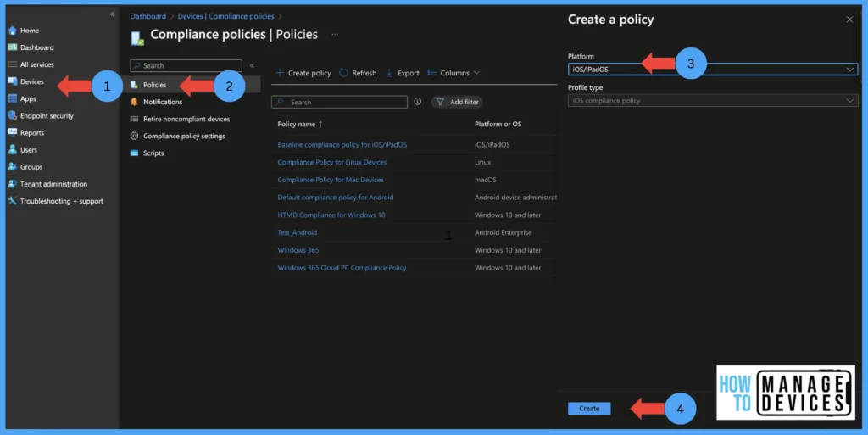Click the plus Create policy icon

click(x=280, y=73)
